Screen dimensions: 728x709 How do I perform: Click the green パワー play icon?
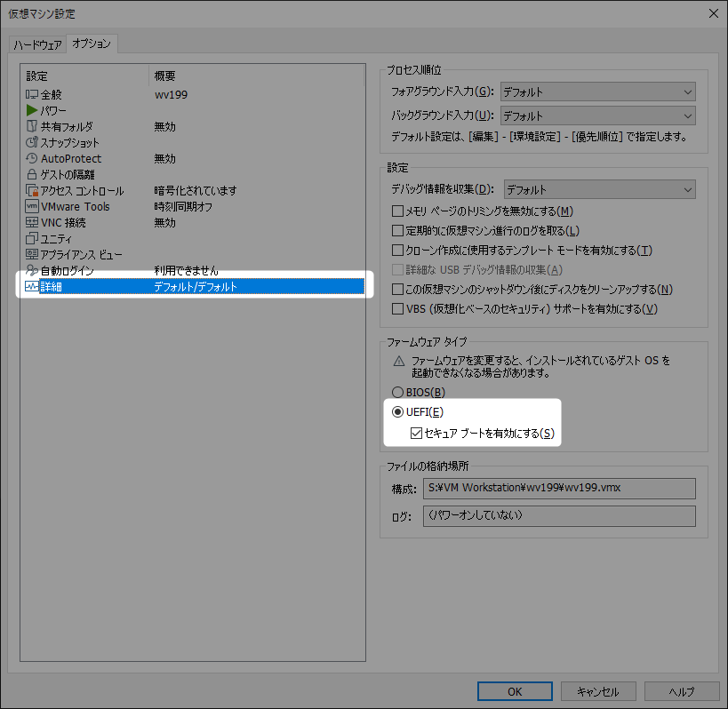32,110
